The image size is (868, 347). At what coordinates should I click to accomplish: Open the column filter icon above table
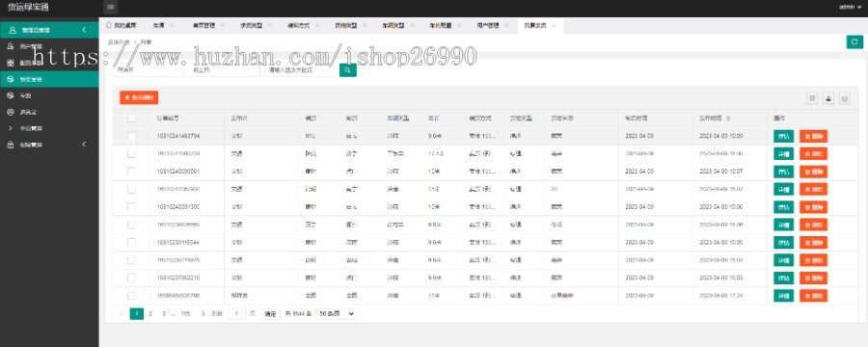coord(812,98)
